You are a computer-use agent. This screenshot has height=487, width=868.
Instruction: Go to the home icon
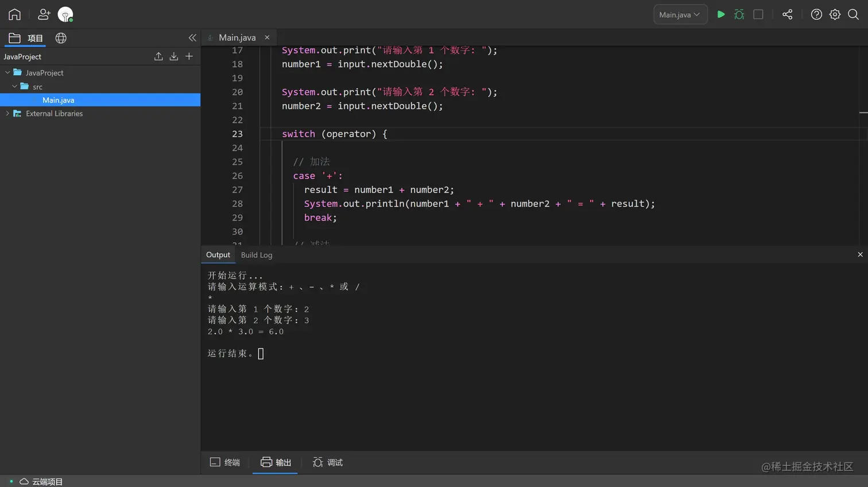(x=14, y=14)
